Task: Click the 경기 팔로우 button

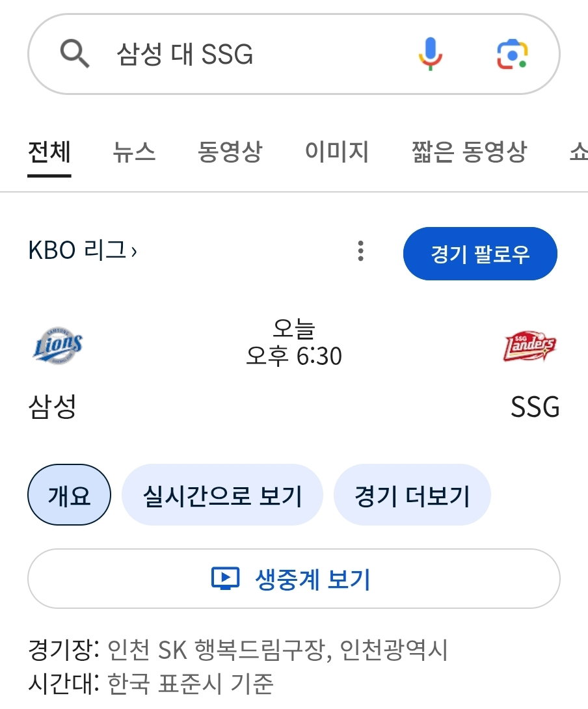Action: click(480, 254)
